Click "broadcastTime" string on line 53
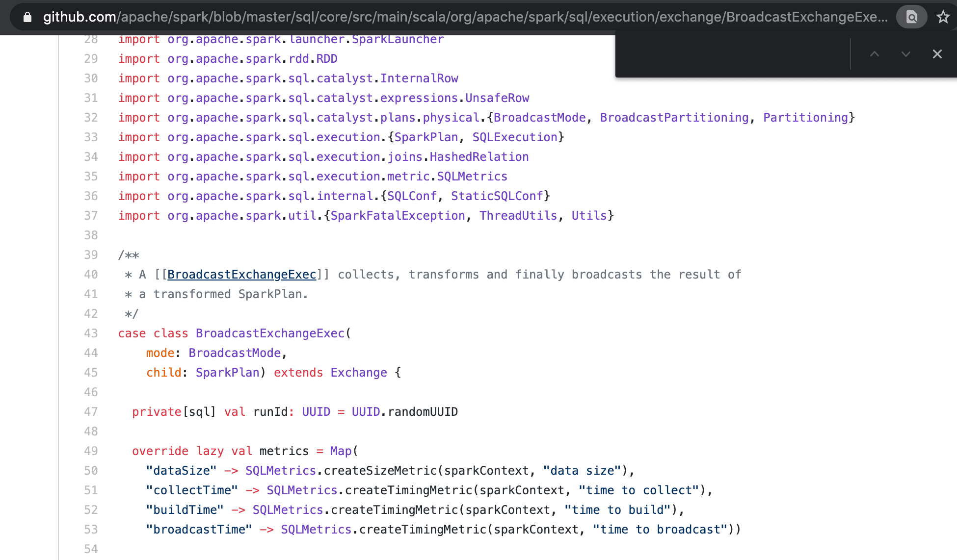This screenshot has width=957, height=560. (x=199, y=530)
